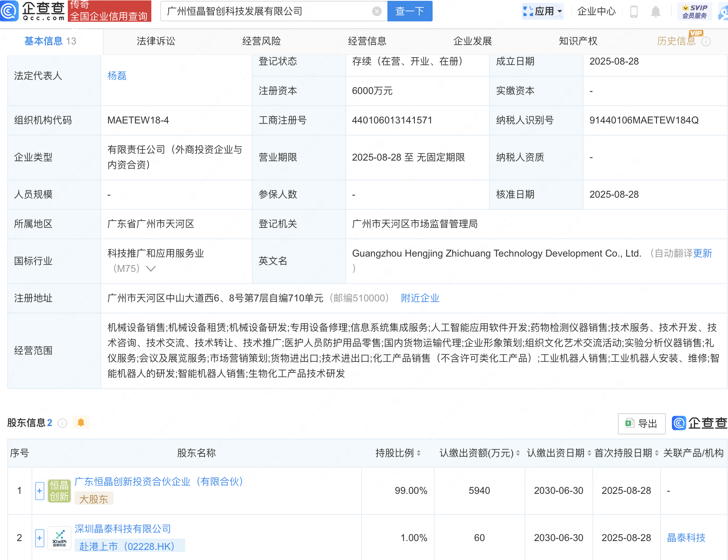Open SVIP member service icon
This screenshot has height=560, width=728.
[x=695, y=11]
